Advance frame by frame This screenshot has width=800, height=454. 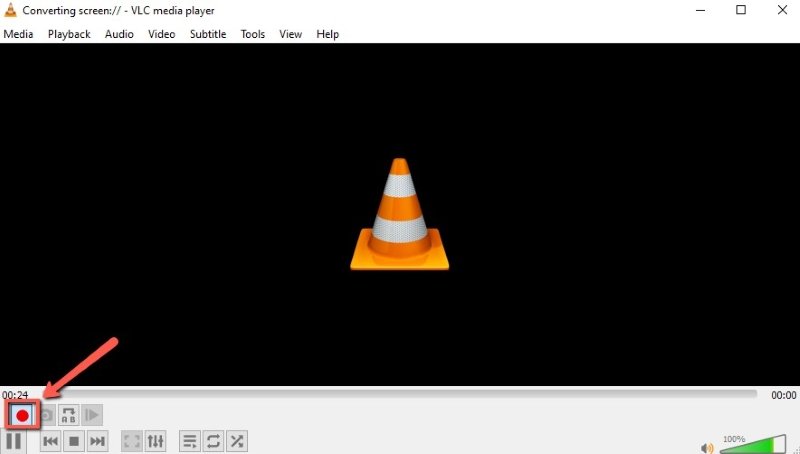[92, 415]
